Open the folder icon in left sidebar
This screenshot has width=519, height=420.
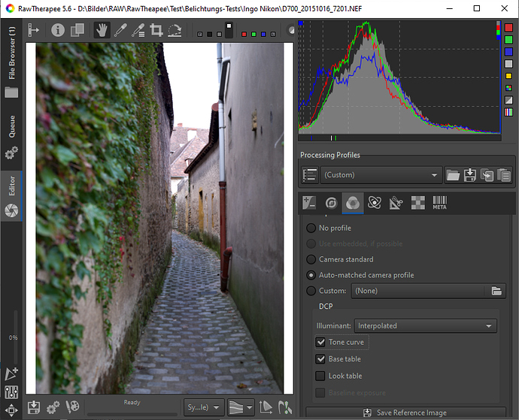point(11,92)
